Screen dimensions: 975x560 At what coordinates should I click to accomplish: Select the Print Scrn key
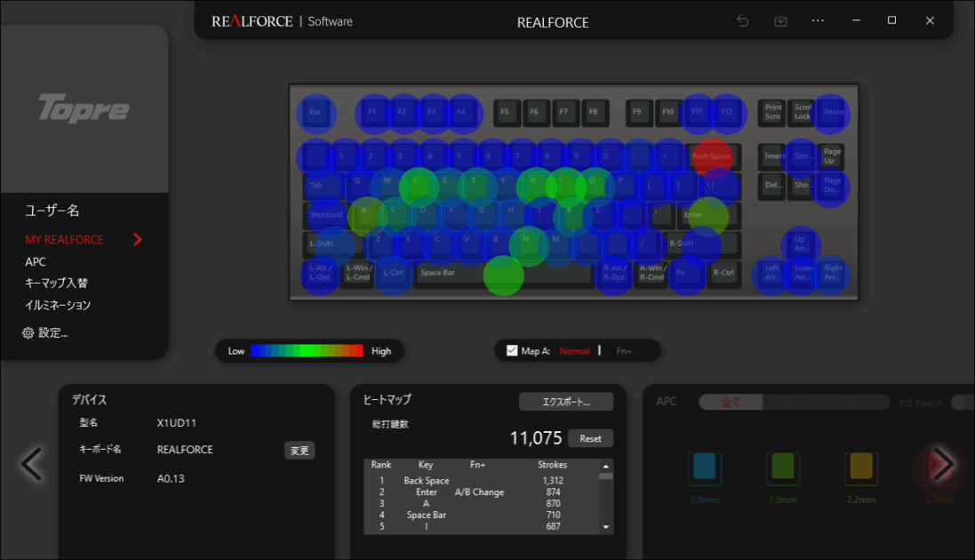(772, 113)
